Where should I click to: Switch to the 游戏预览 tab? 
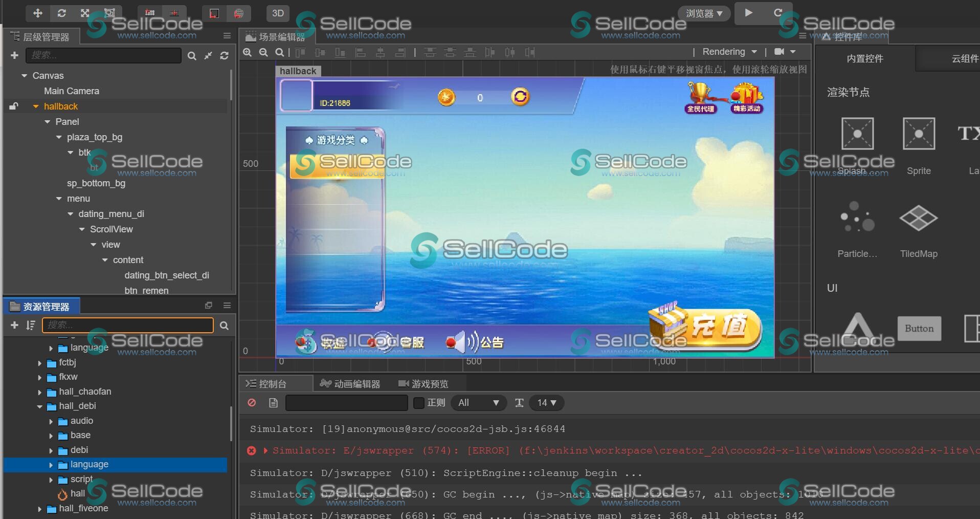click(423, 384)
